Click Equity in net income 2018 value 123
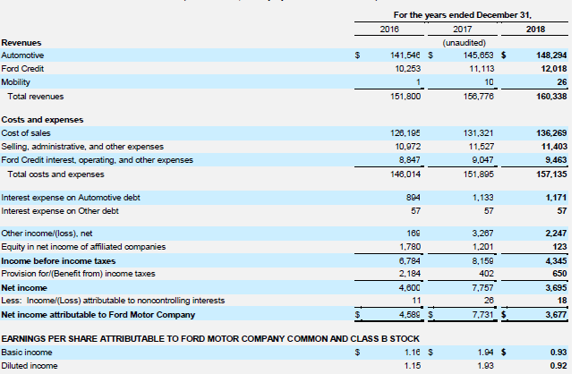This screenshot has width=588, height=374. click(x=560, y=247)
